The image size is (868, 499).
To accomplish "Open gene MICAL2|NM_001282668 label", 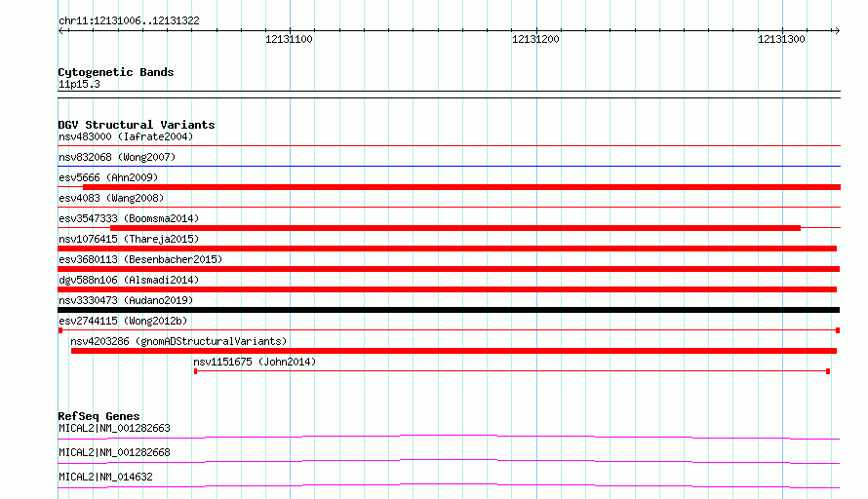I will [x=114, y=452].
